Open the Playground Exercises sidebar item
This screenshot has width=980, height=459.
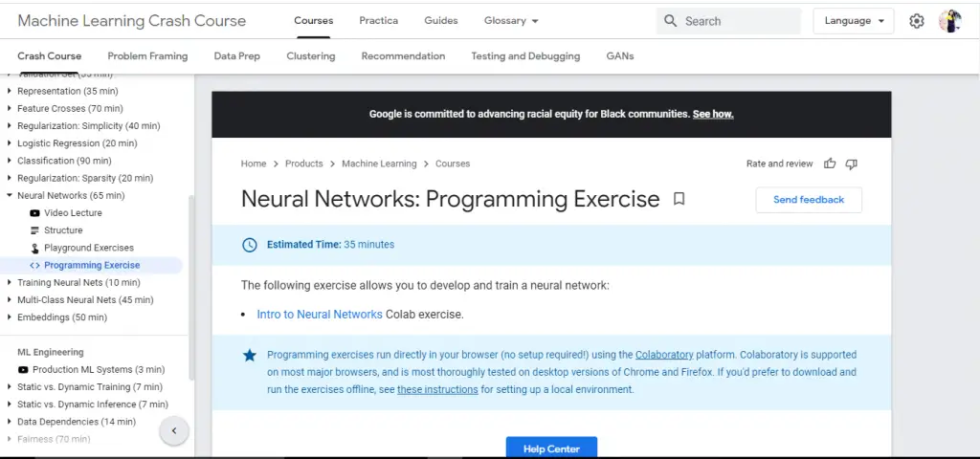(88, 248)
